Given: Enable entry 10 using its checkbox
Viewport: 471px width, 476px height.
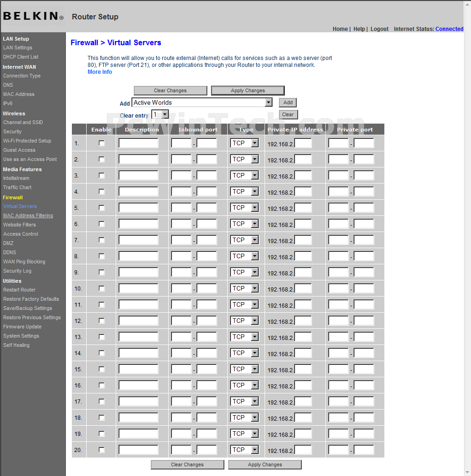Looking at the screenshot, I should [101, 289].
